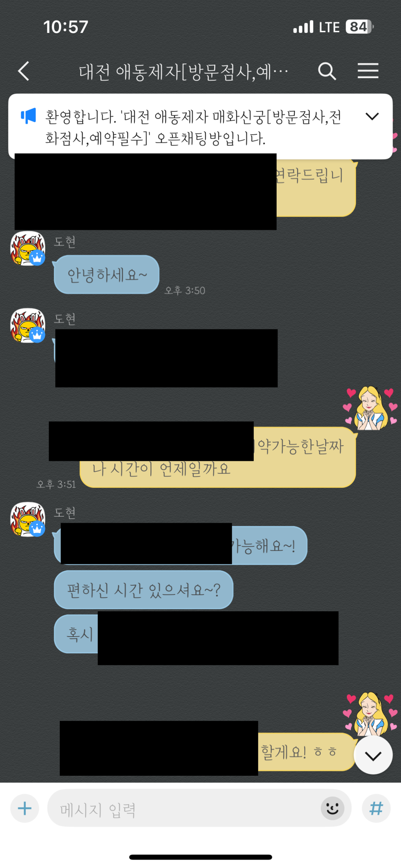This screenshot has width=401, height=868.
Task: Open the emoticon smiley picker
Action: click(x=332, y=808)
